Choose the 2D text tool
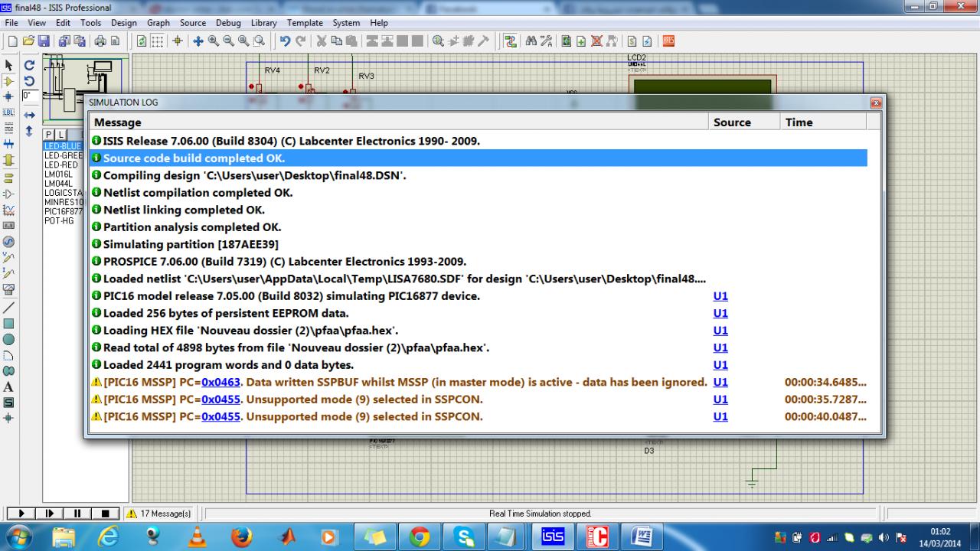The height and width of the screenshot is (551, 980). click(9, 387)
